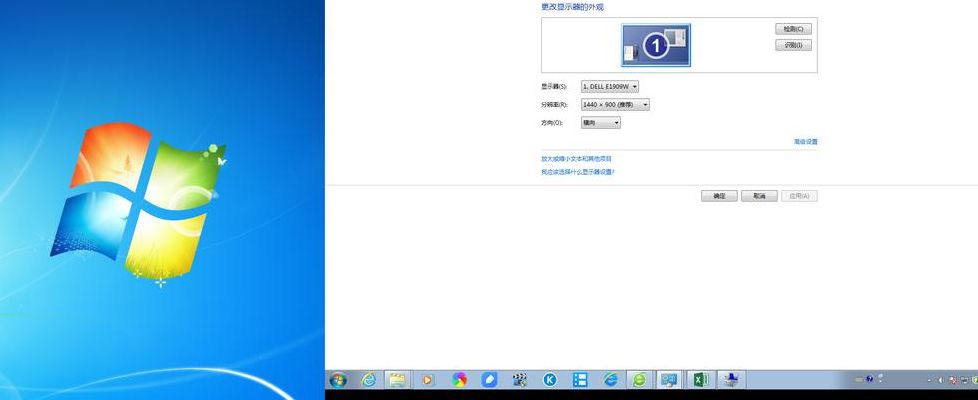Open the display dropdown showing DELL E1909W

610,87
